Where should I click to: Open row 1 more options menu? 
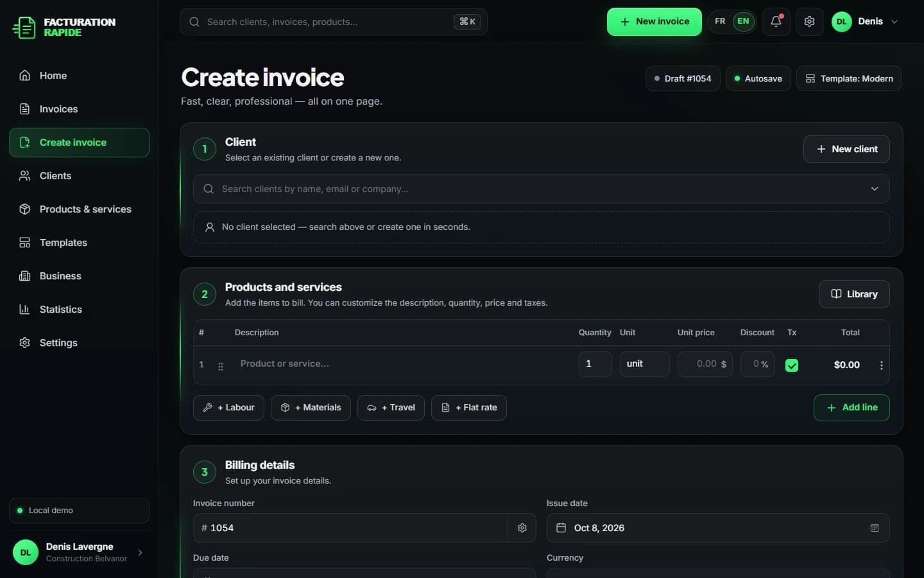pos(881,365)
